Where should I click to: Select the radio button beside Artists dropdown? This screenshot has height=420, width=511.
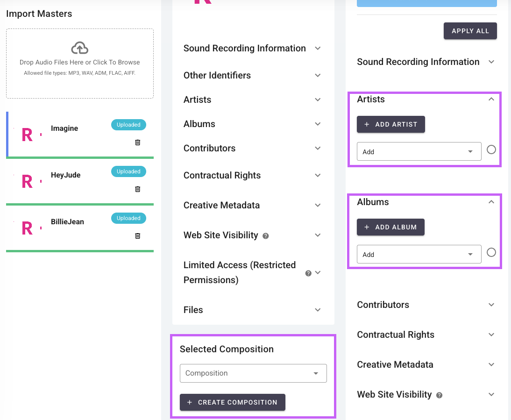pos(491,149)
